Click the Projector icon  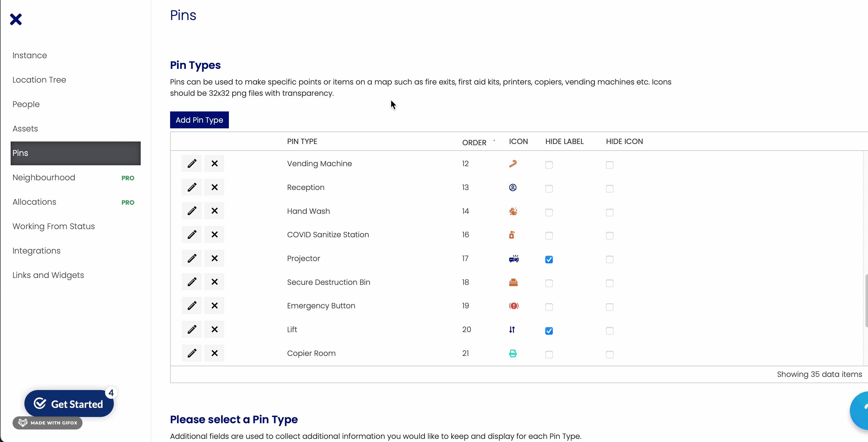click(514, 259)
